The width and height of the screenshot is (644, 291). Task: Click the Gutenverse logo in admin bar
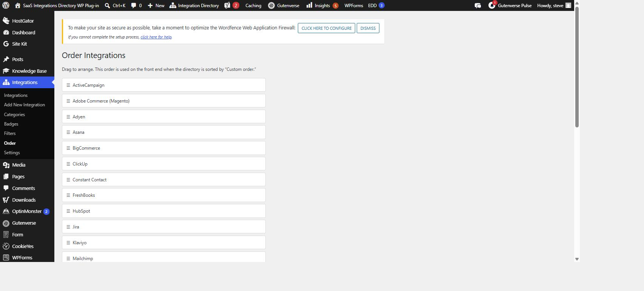271,5
